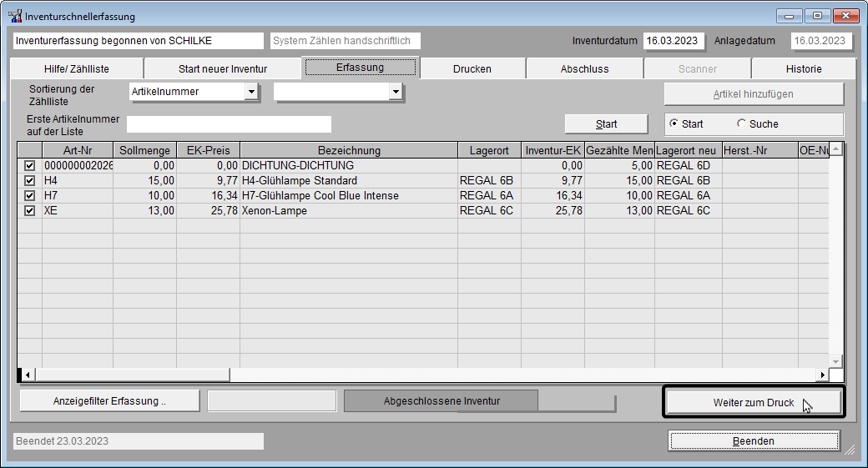This screenshot has height=468, width=868.
Task: Open Anzeigefilter Erfassung options
Action: tap(109, 401)
